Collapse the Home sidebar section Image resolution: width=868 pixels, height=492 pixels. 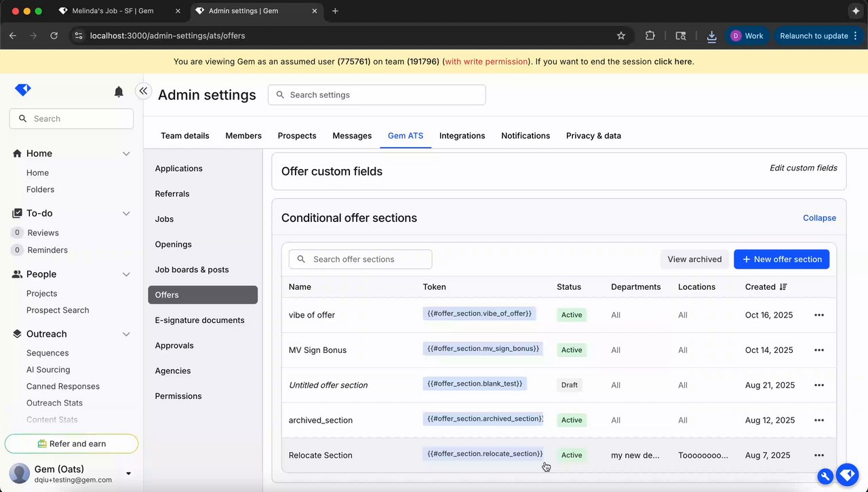126,153
